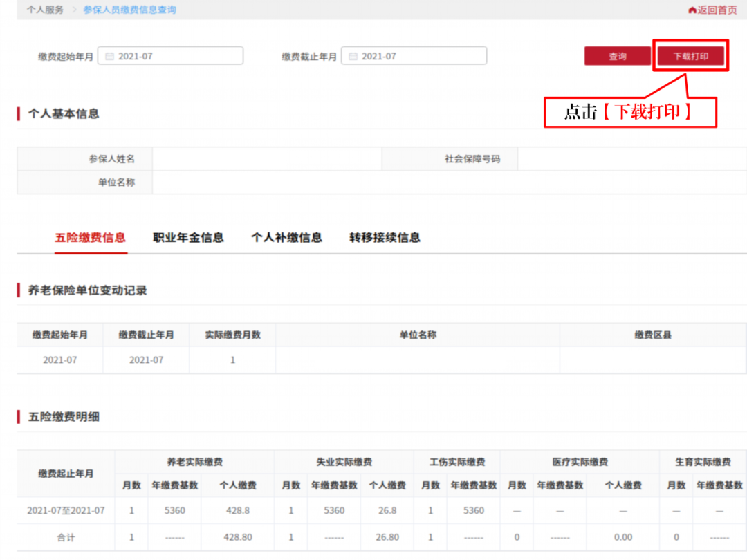
Task: Open the 转移接续信息 tab
Action: pos(385,237)
